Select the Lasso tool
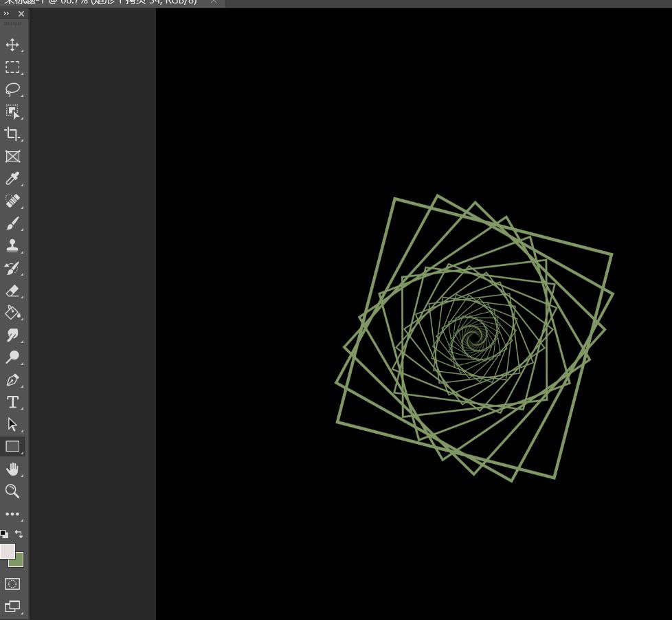The width and height of the screenshot is (672, 620). (x=12, y=89)
